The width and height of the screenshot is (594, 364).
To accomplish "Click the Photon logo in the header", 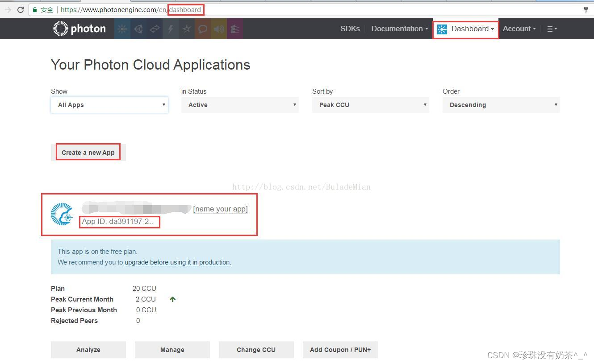I will point(79,29).
